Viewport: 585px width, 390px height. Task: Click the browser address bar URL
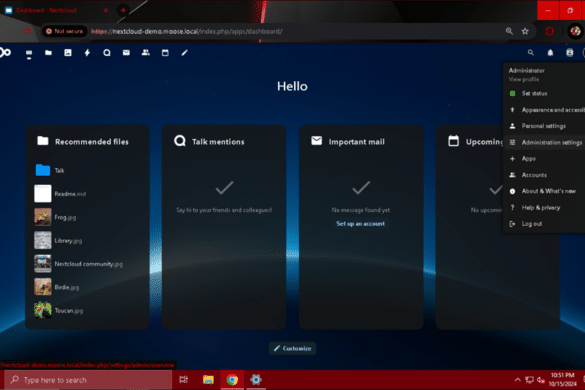(187, 31)
